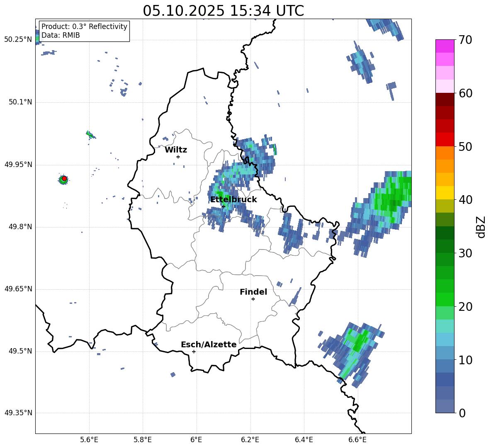
Task: Click the 5.6°E longitude label
Action: (89, 440)
